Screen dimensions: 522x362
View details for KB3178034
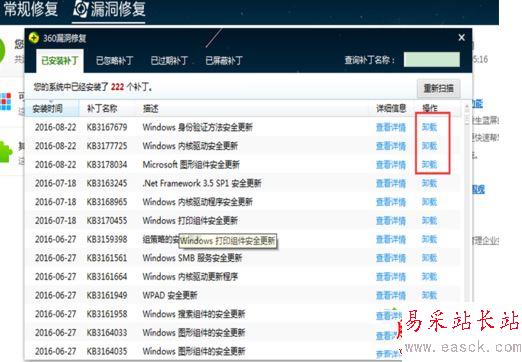[391, 164]
